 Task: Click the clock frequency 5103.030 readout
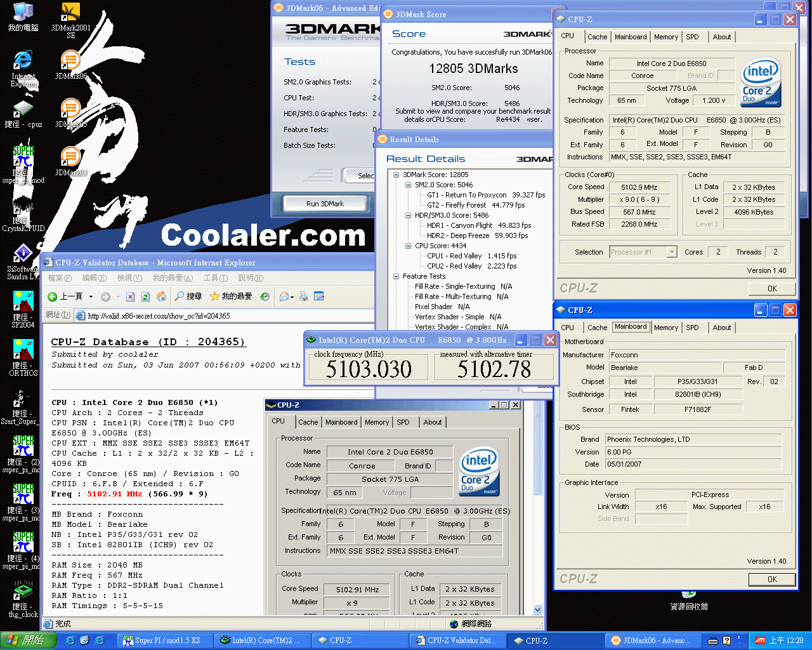369,369
